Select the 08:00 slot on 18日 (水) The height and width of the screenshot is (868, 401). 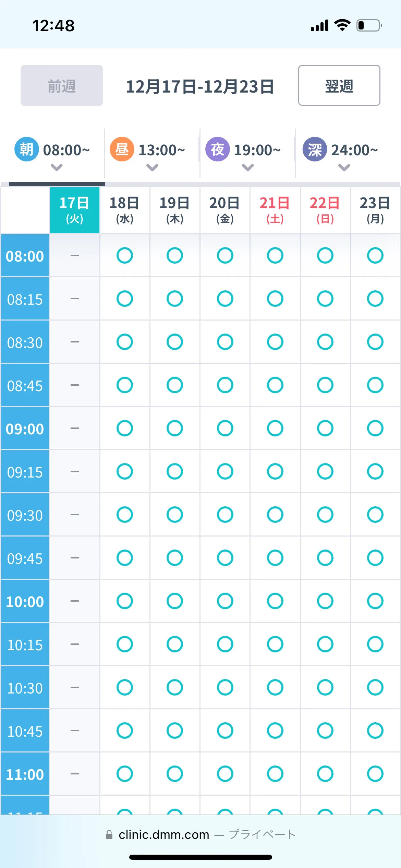tap(125, 255)
